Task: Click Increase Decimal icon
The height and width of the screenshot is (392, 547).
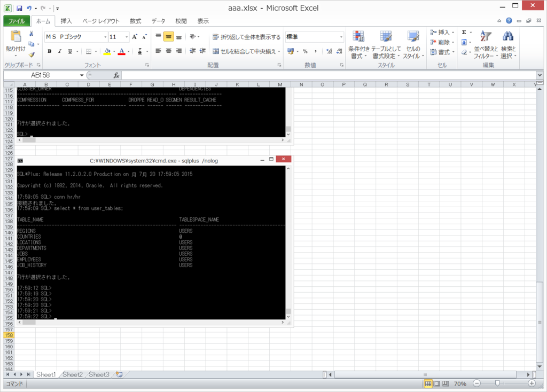Action: (x=329, y=51)
